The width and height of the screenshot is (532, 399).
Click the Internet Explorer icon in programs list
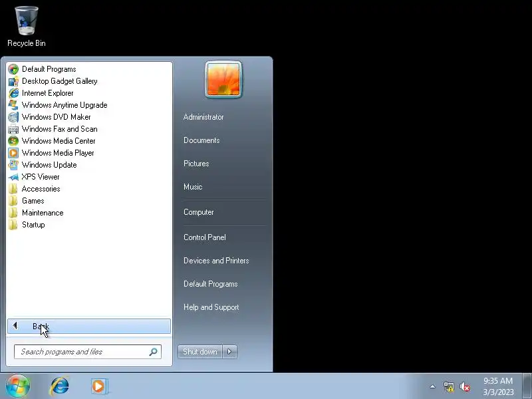coord(13,93)
